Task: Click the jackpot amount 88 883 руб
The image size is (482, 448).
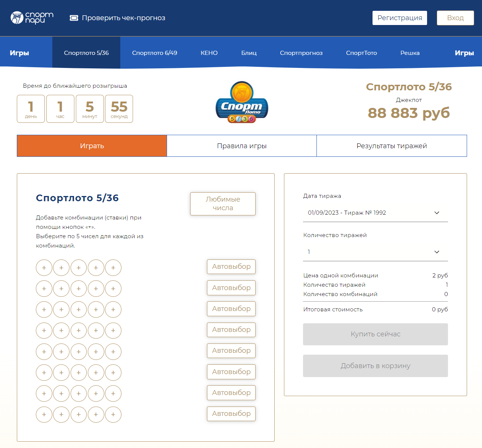Action: tap(409, 113)
